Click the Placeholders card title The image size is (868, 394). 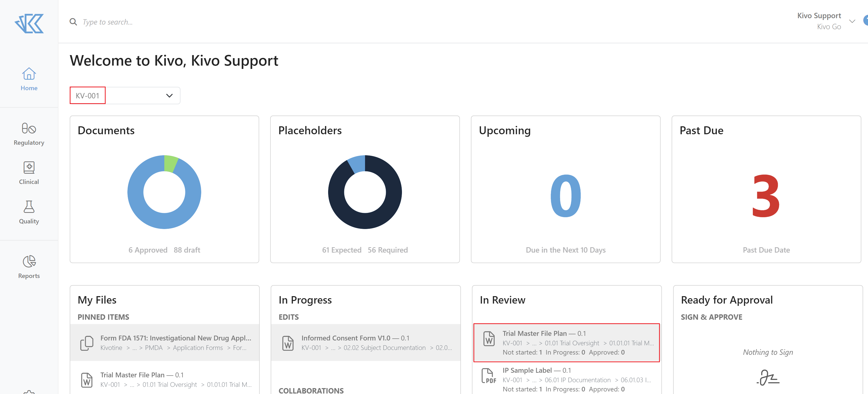tap(310, 130)
